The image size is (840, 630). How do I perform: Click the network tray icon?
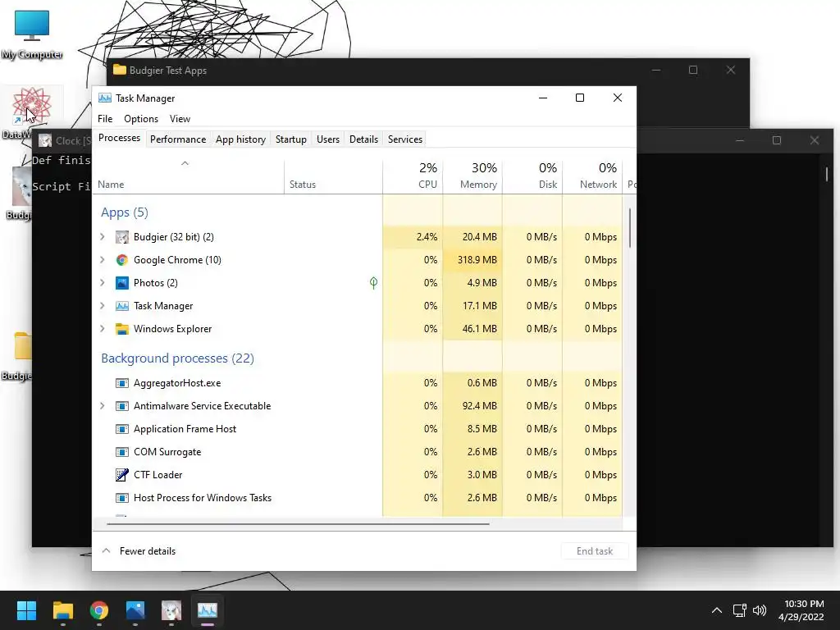click(740, 610)
